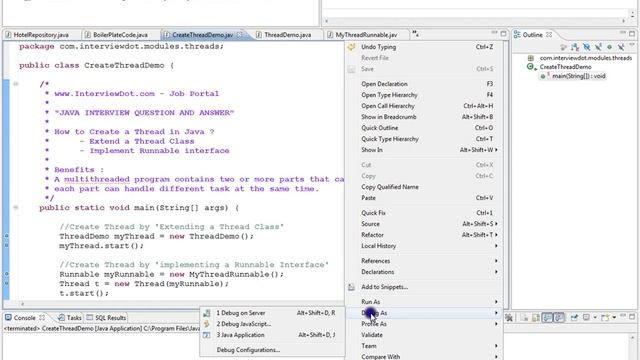Close the CreateThreadDemo.java tab
This screenshot has width=640, height=360.
click(240, 35)
